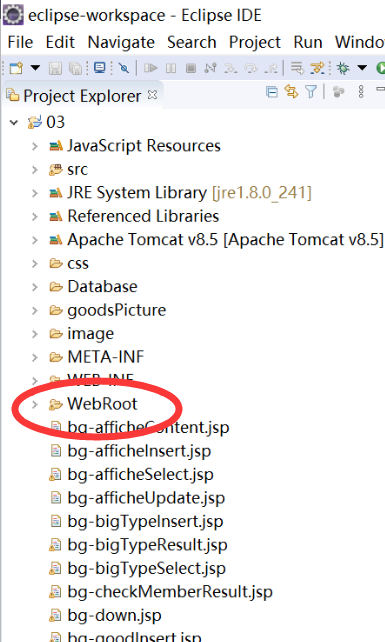This screenshot has width=385, height=642.
Task: Open the Debug launch dropdown arrow
Action: 362,68
